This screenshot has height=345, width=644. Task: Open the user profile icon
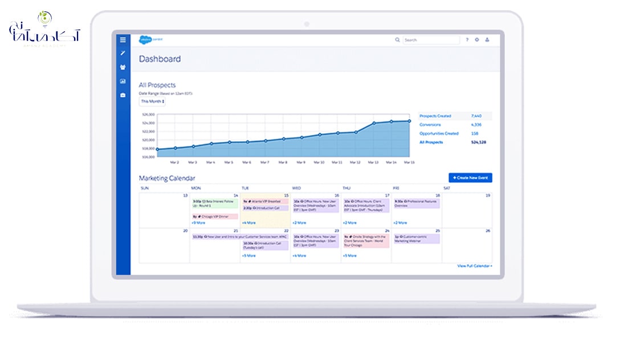[x=487, y=40]
